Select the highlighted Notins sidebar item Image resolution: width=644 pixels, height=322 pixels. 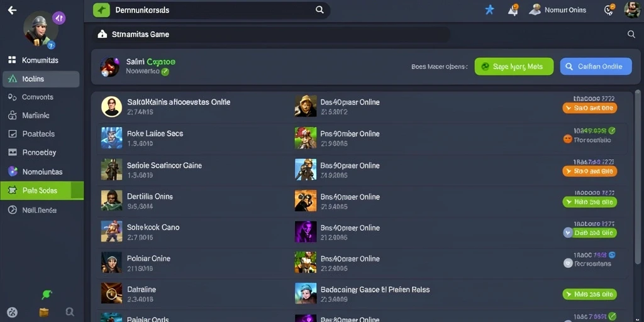pos(41,79)
